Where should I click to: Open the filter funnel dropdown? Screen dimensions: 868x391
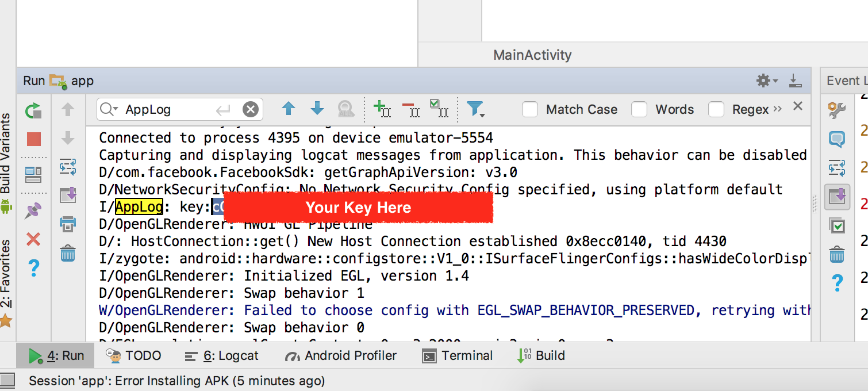[x=475, y=109]
